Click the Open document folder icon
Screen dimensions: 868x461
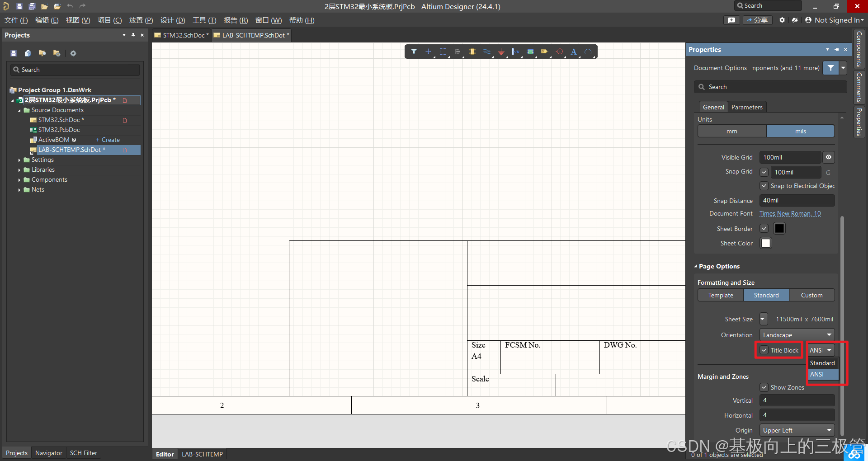pos(44,6)
